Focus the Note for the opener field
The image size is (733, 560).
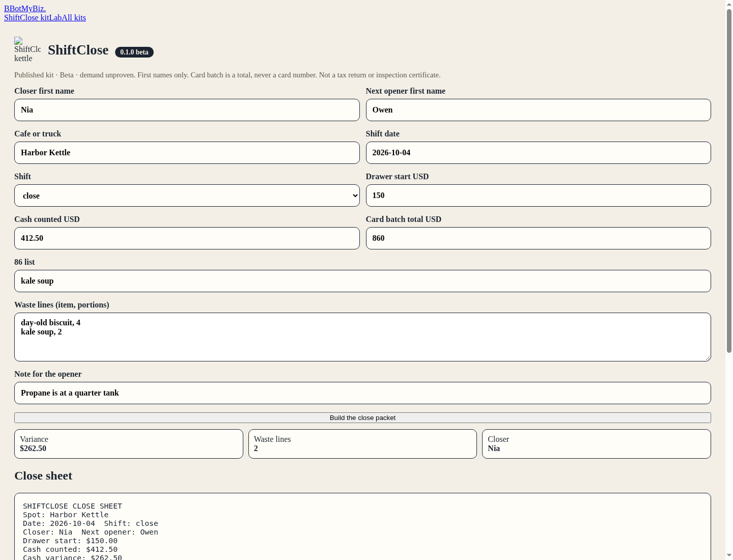click(362, 393)
